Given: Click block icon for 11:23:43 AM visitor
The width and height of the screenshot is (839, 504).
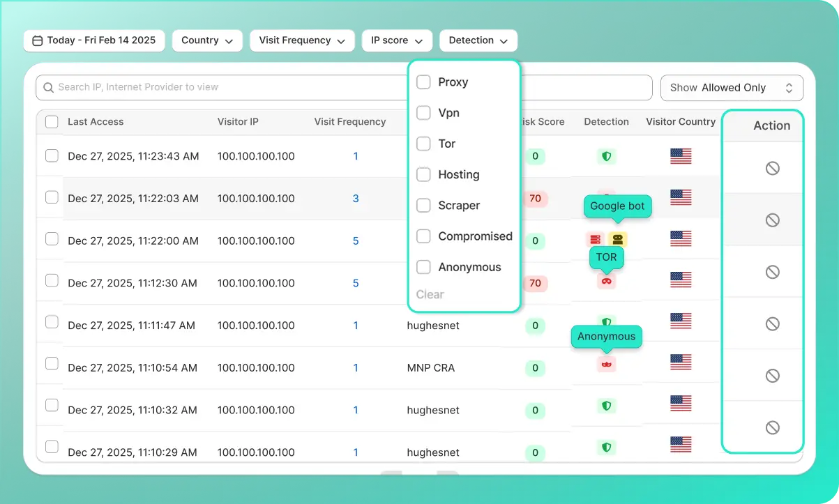Looking at the screenshot, I should click(772, 168).
